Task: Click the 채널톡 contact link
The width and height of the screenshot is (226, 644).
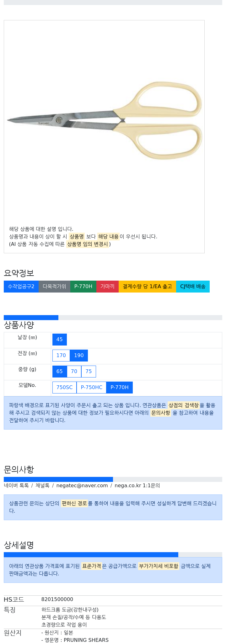Action: 42,486
